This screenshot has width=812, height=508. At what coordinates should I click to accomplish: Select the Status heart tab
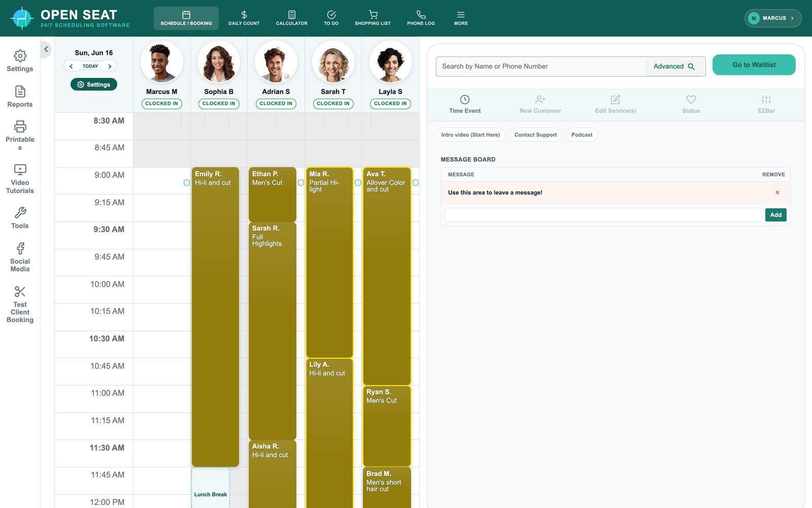pos(691,104)
